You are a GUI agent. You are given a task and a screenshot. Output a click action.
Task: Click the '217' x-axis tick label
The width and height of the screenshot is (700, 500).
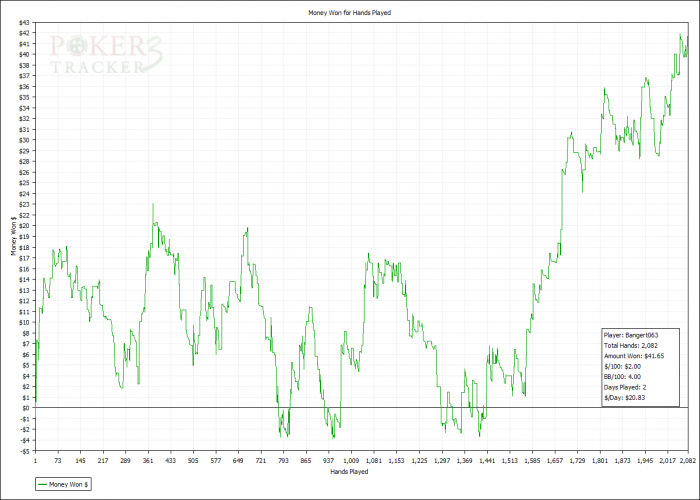pos(103,461)
